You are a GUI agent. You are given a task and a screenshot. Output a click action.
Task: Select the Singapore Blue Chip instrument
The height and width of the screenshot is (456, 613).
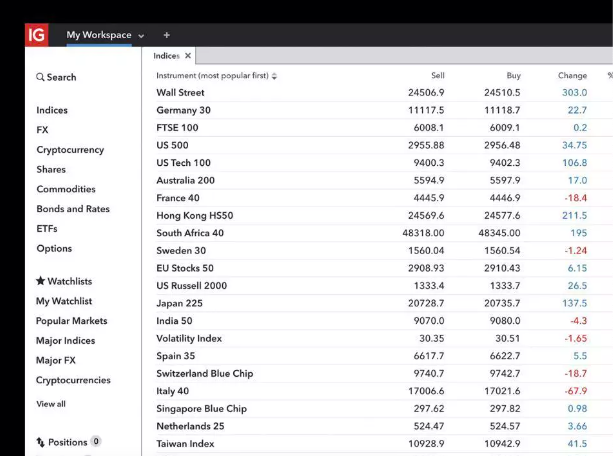click(201, 409)
